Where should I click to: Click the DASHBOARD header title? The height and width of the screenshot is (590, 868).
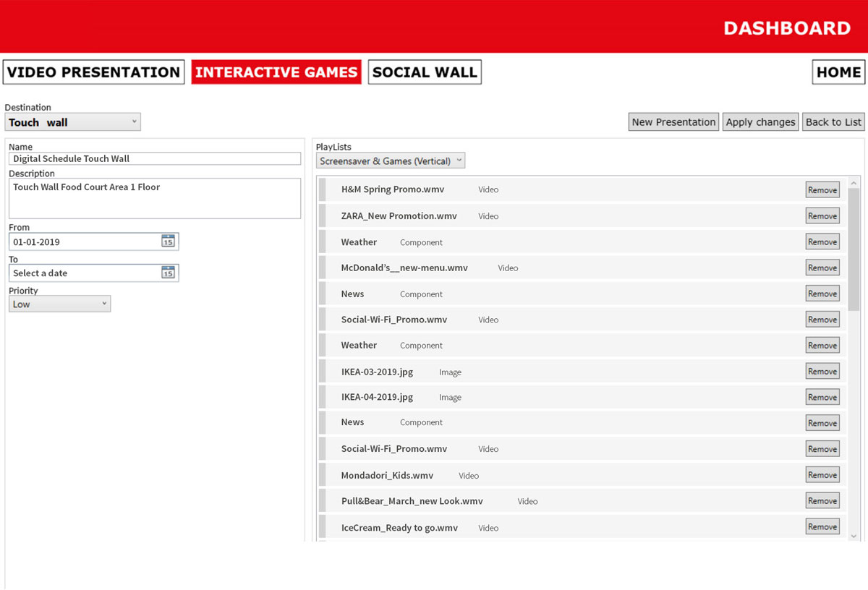787,28
